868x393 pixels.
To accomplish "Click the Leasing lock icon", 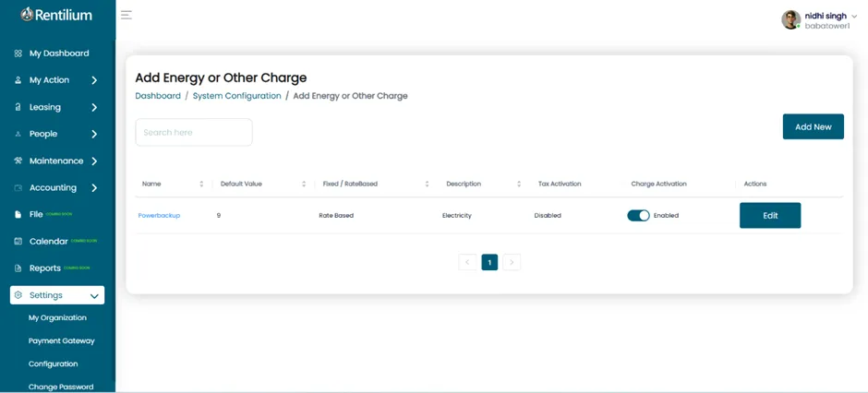I will tap(18, 107).
